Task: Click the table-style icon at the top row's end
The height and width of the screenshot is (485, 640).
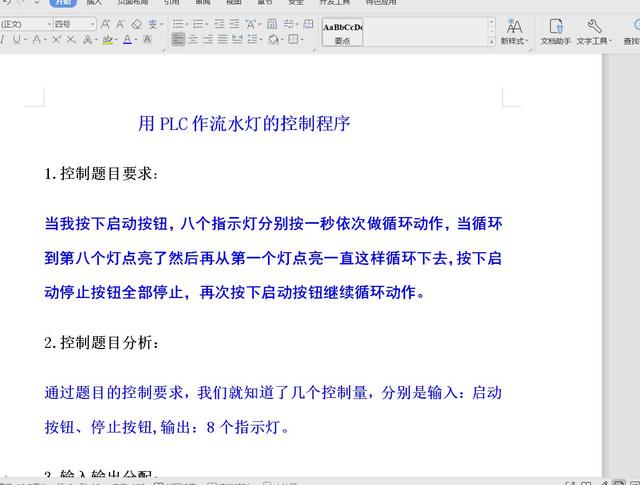Action: 309,24
